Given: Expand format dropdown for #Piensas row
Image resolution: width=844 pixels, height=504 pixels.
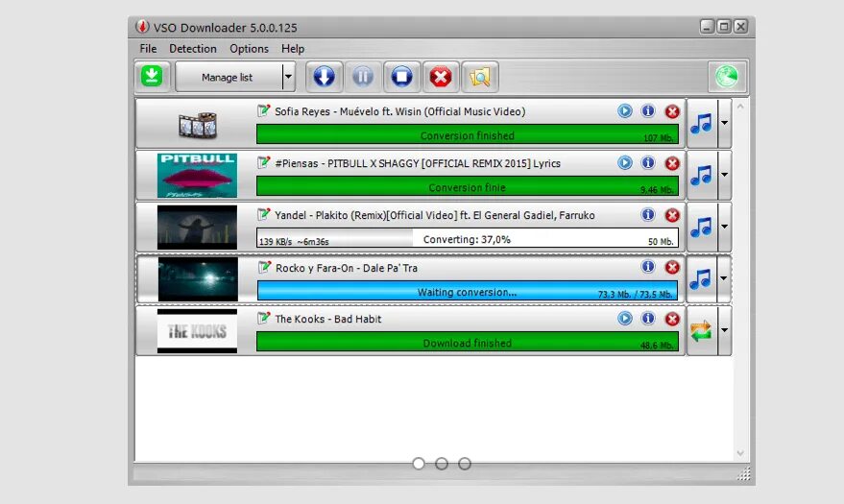Looking at the screenshot, I should pyautogui.click(x=725, y=175).
